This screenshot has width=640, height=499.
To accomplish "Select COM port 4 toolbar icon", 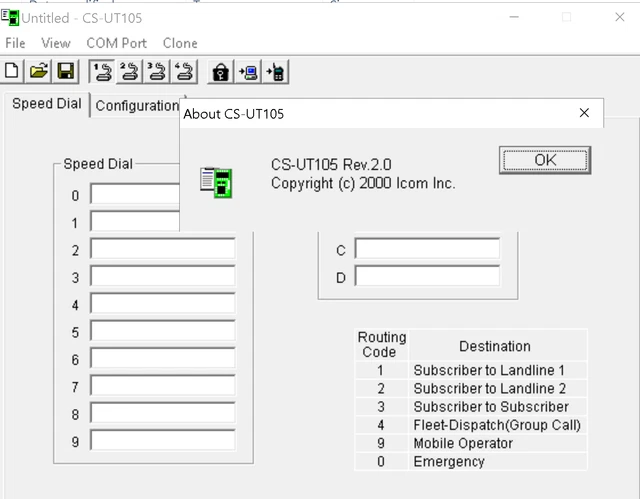I will coord(185,71).
